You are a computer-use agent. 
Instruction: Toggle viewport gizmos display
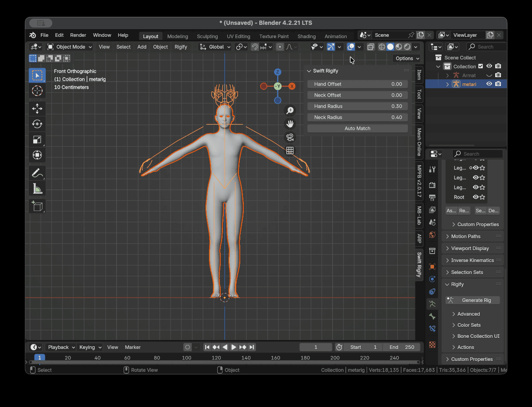(331, 47)
